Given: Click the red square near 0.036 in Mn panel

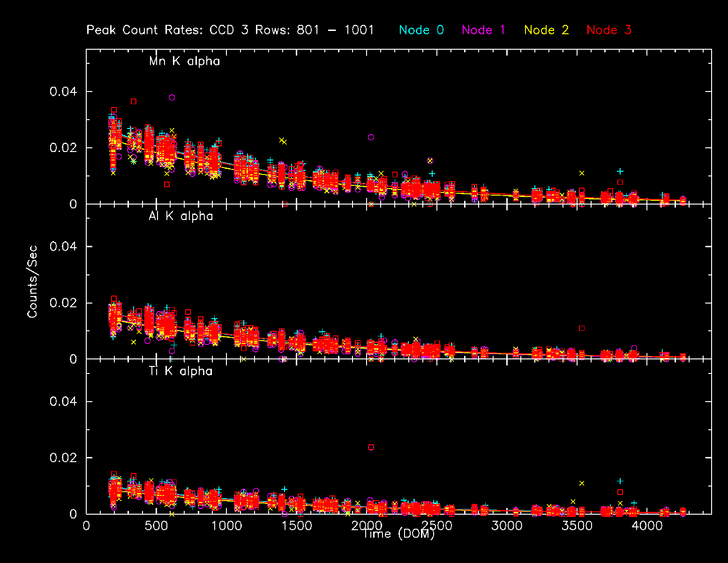Looking at the screenshot, I should pos(134,101).
